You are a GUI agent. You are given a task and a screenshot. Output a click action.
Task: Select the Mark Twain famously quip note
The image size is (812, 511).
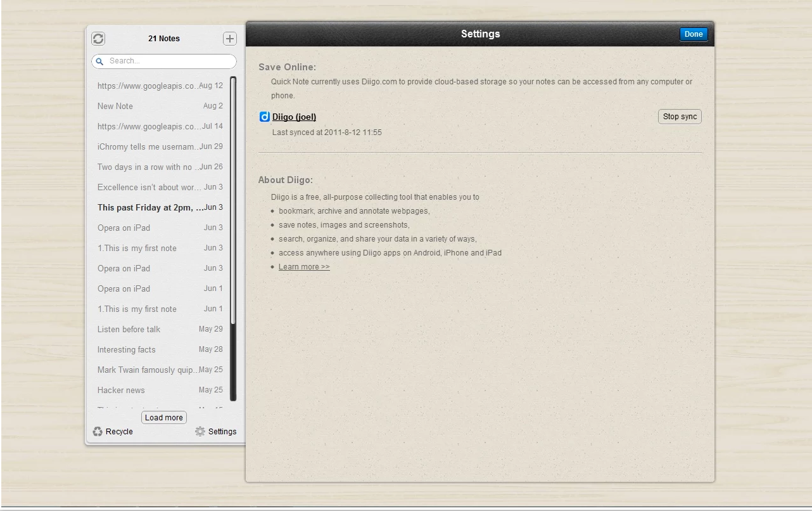[160, 370]
